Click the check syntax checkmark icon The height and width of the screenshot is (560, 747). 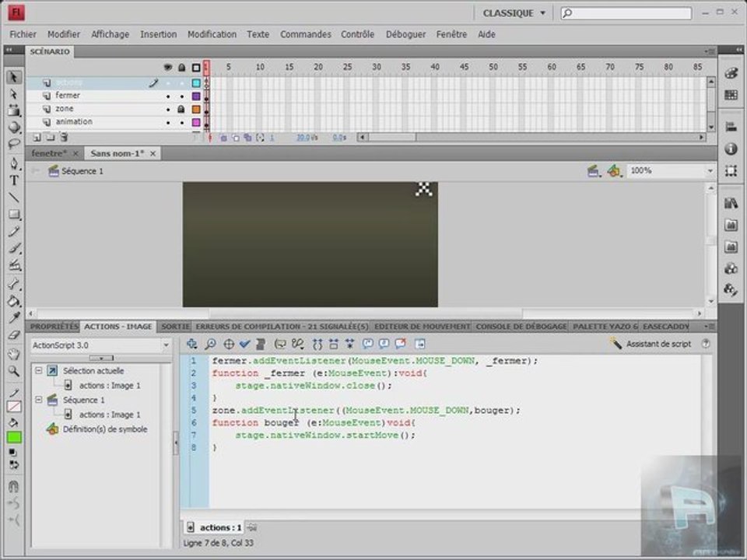click(x=245, y=344)
